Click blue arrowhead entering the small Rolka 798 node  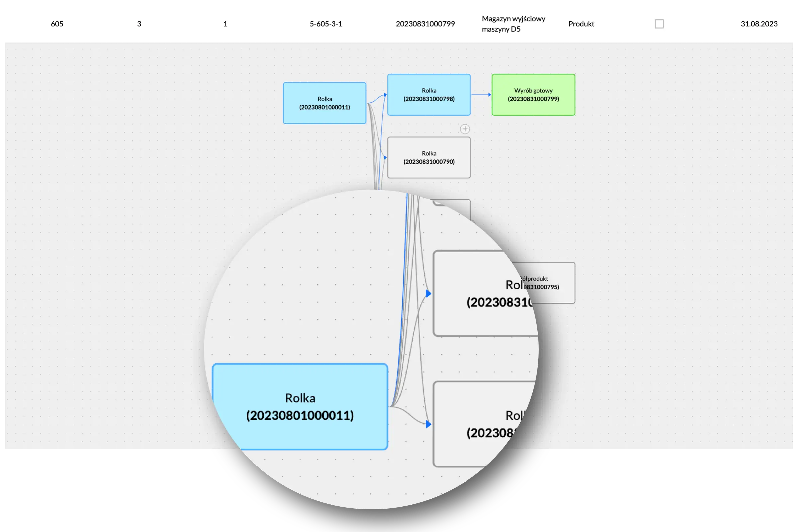click(x=385, y=95)
